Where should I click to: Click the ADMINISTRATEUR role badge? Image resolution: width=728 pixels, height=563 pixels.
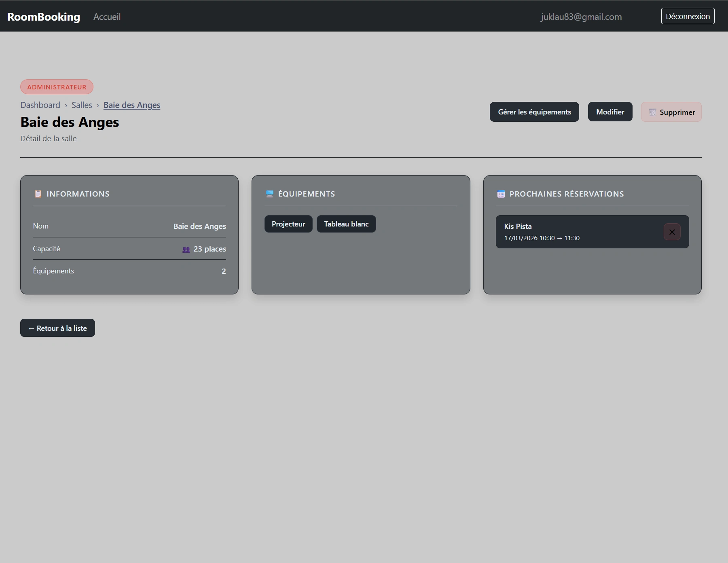click(x=57, y=87)
